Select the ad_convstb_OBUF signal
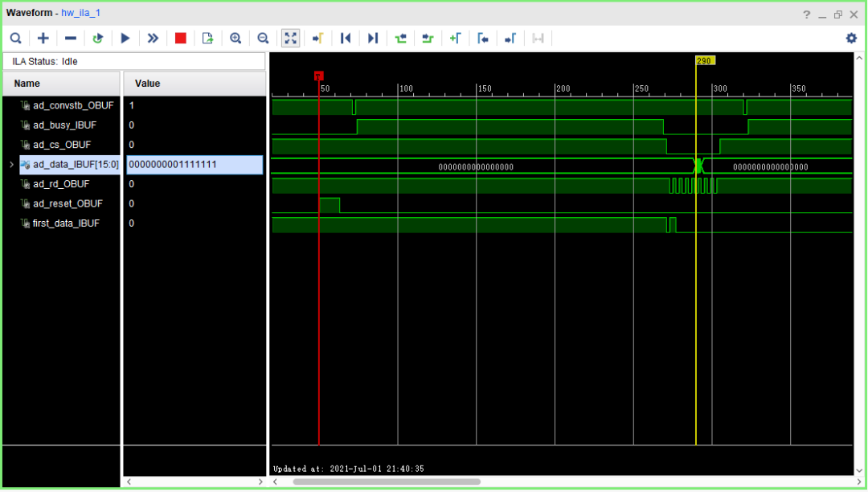Screen dimensions: 868x492 pyautogui.click(x=73, y=105)
